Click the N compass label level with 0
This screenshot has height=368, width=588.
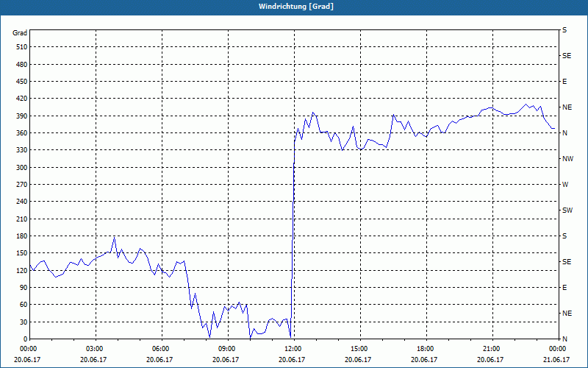[x=564, y=339]
